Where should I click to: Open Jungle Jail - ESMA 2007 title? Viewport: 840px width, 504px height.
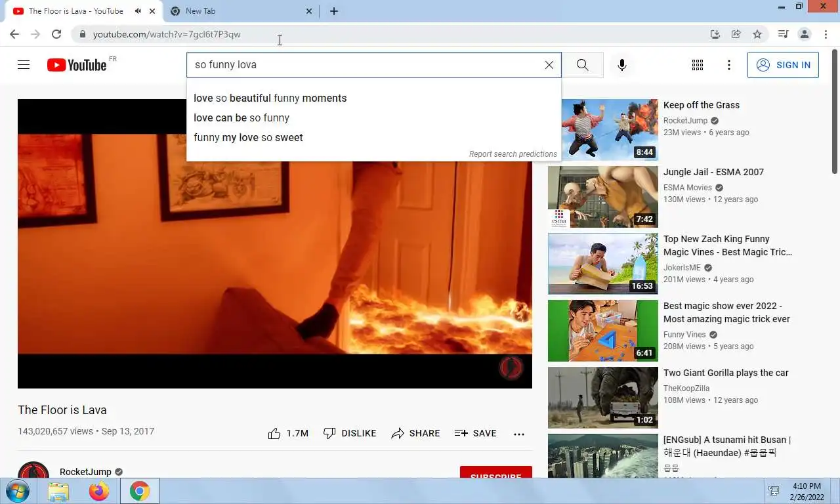[x=713, y=172]
